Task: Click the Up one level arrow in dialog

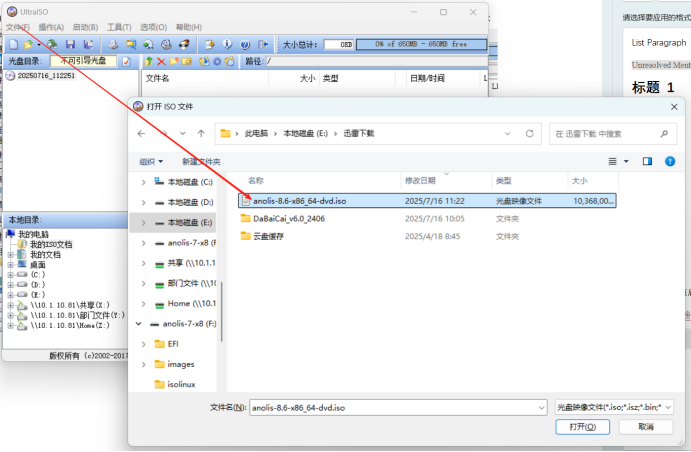Action: point(201,133)
